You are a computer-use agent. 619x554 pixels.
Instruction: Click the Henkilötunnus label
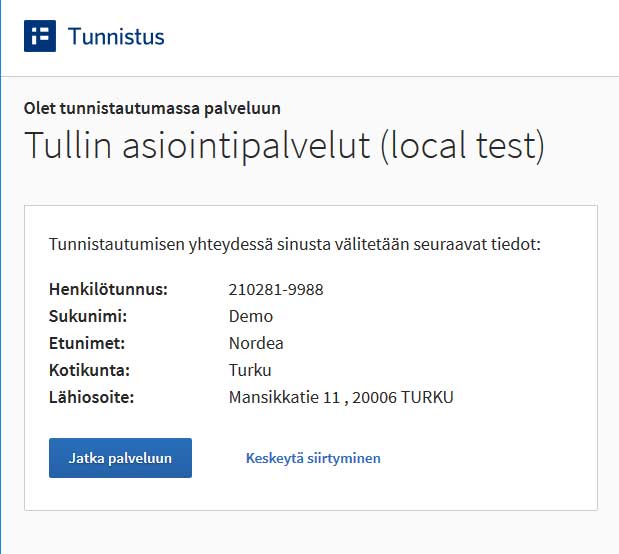click(x=109, y=289)
